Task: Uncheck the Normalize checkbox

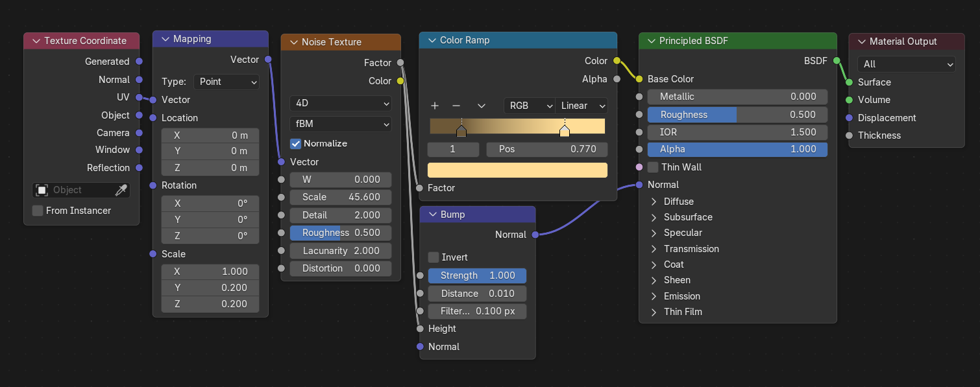Action: tap(296, 143)
